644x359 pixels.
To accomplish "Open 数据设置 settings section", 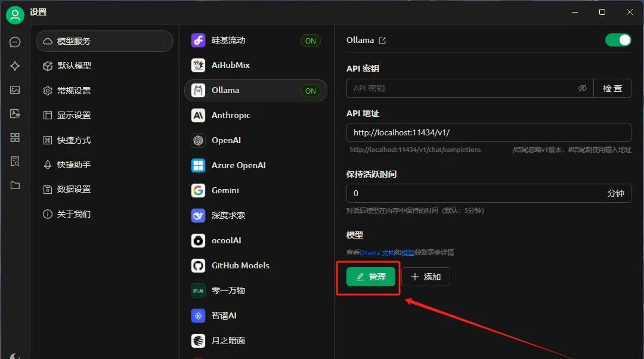I will point(104,190).
